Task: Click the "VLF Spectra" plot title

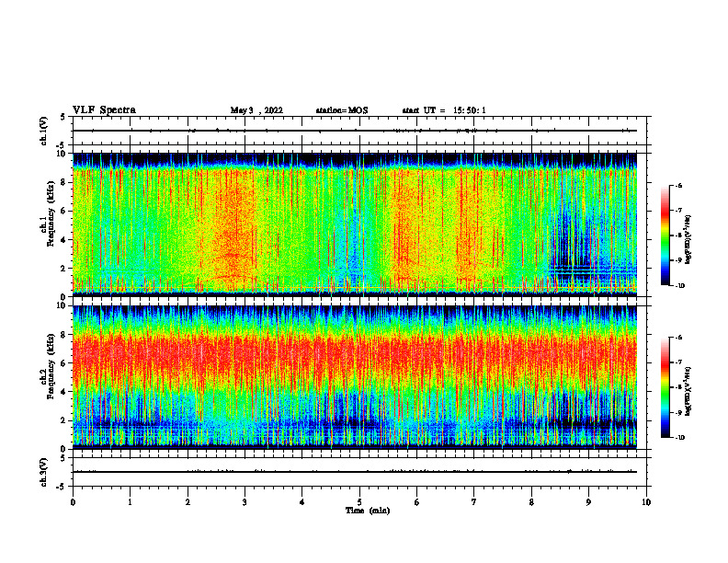Action: [x=104, y=110]
